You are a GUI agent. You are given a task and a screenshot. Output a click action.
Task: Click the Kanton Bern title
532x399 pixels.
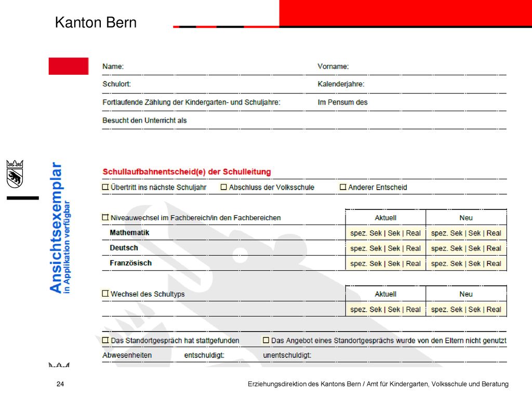click(x=96, y=22)
